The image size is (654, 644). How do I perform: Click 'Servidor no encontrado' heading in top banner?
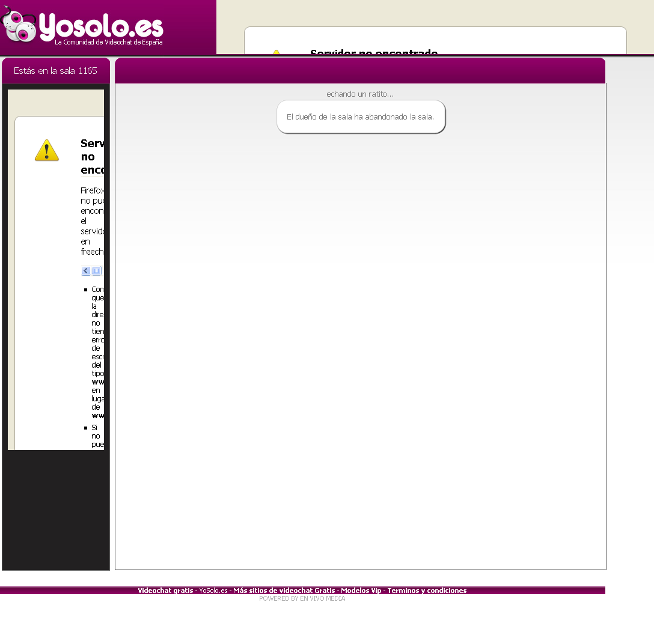(373, 52)
